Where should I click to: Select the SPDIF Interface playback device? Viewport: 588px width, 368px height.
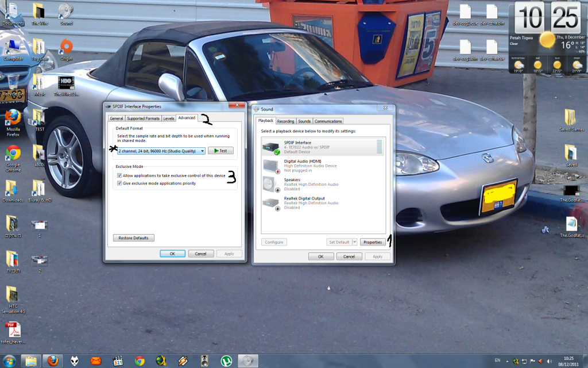[323, 147]
